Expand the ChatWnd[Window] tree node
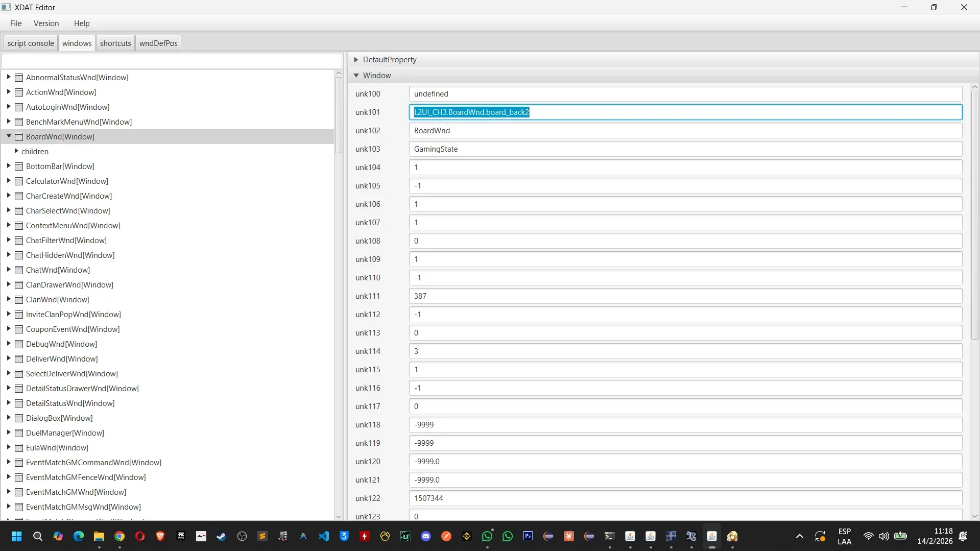This screenshot has height=551, width=980. click(9, 270)
